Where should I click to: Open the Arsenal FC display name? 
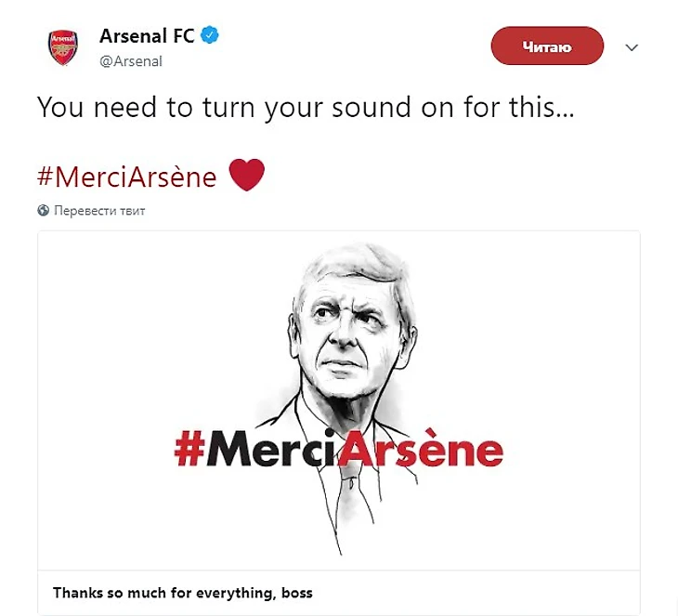click(x=147, y=37)
